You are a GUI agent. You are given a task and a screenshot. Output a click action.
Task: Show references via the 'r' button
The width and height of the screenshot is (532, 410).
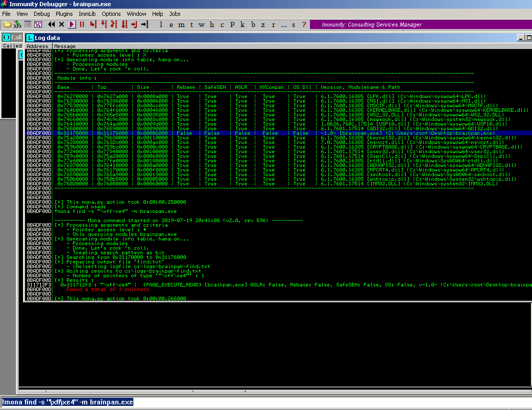coord(274,25)
